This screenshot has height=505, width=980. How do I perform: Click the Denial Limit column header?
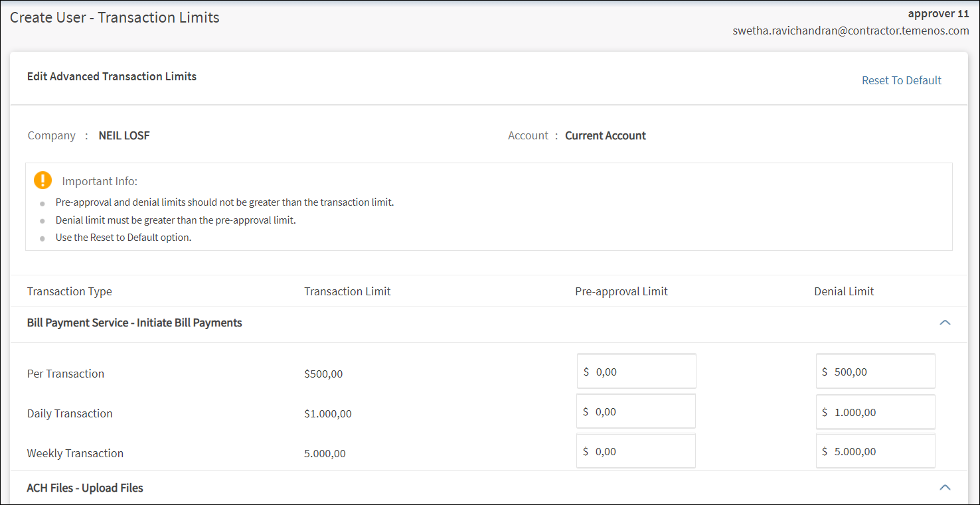point(844,291)
